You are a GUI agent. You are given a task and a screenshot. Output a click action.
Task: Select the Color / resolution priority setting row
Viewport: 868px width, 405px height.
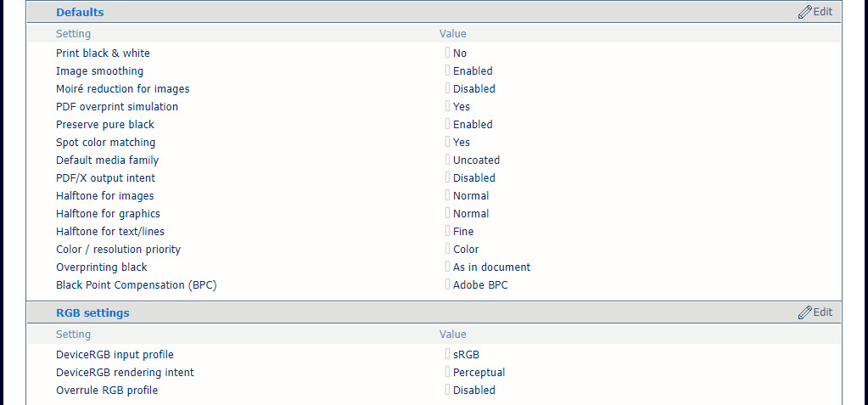(118, 250)
